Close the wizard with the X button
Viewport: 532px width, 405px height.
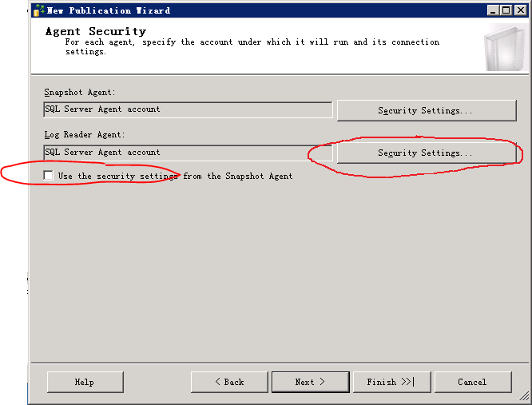(520, 10)
